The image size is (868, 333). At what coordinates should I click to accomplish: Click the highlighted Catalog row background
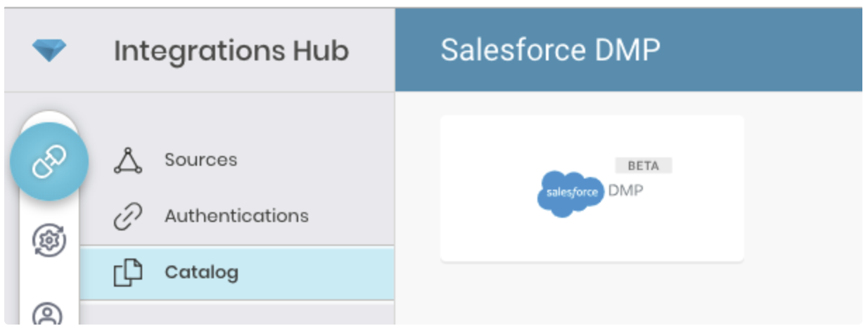click(317, 273)
